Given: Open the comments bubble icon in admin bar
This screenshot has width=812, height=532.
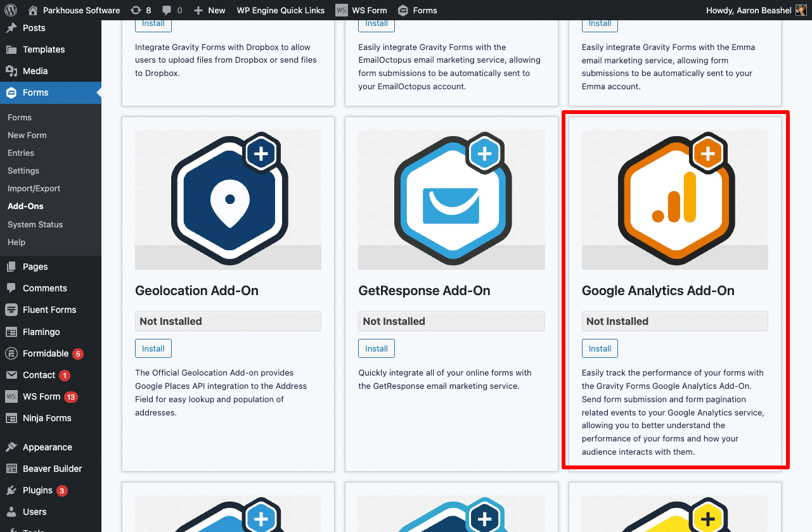Looking at the screenshot, I should click(167, 10).
